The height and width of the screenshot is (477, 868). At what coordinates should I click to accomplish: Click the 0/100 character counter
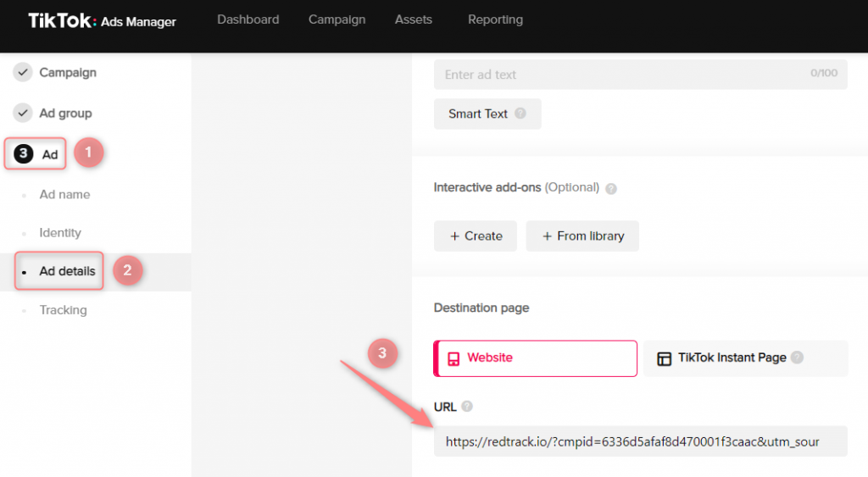coord(824,73)
